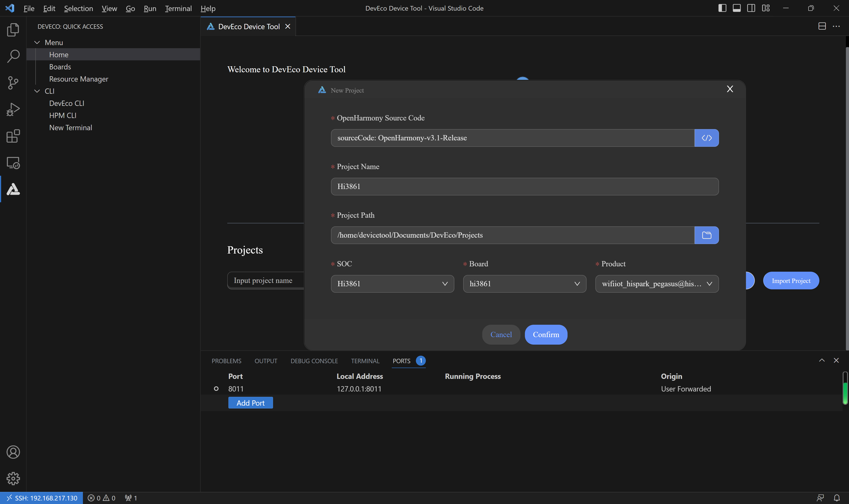Open the Extensions view icon
The height and width of the screenshot is (504, 849).
pos(13,136)
